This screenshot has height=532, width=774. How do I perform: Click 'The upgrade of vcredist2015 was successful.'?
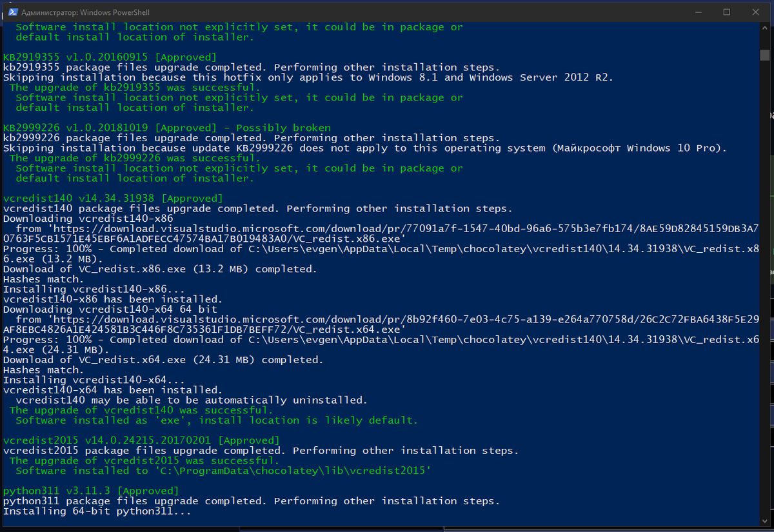[144, 460]
